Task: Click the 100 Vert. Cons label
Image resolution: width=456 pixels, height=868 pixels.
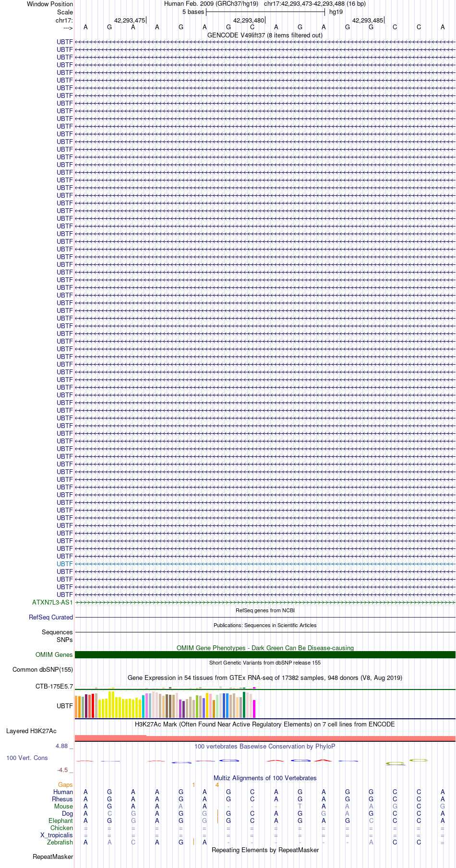Action: tap(27, 758)
